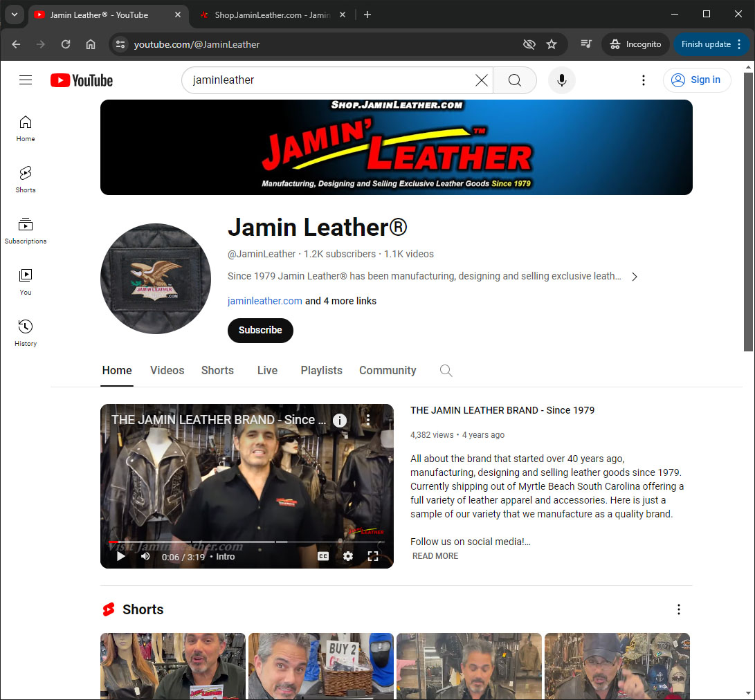
Task: Open the media controls icon in toolbar
Action: 586,44
